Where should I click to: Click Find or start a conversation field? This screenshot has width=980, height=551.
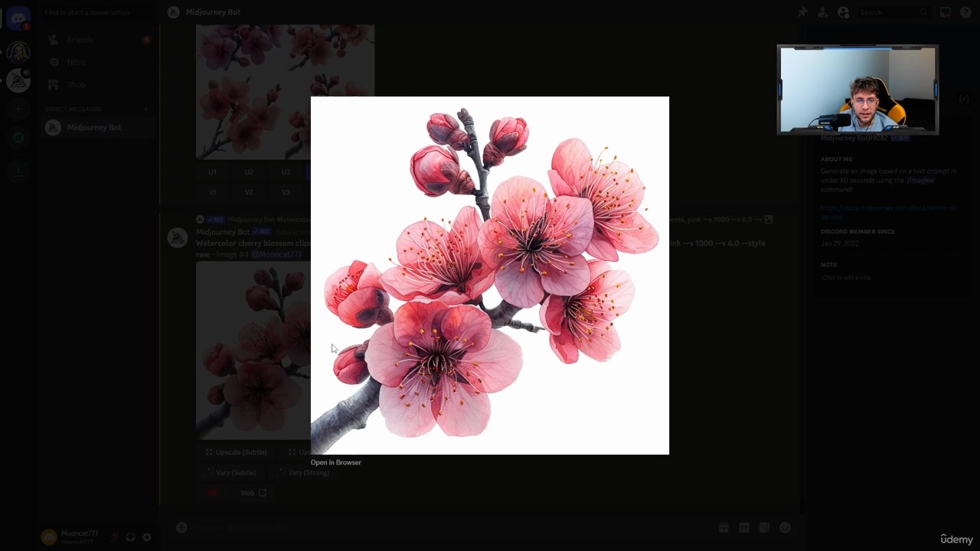pyautogui.click(x=97, y=12)
